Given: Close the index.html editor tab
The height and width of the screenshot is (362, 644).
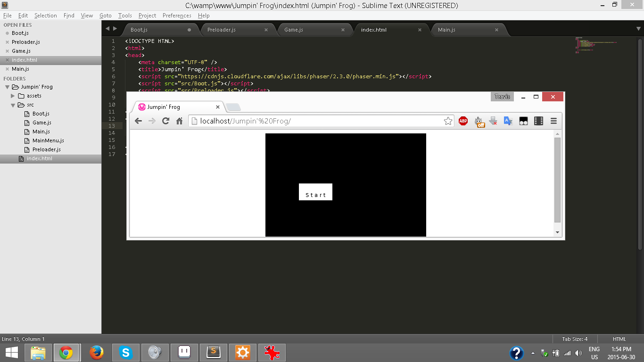Looking at the screenshot, I should (420, 30).
